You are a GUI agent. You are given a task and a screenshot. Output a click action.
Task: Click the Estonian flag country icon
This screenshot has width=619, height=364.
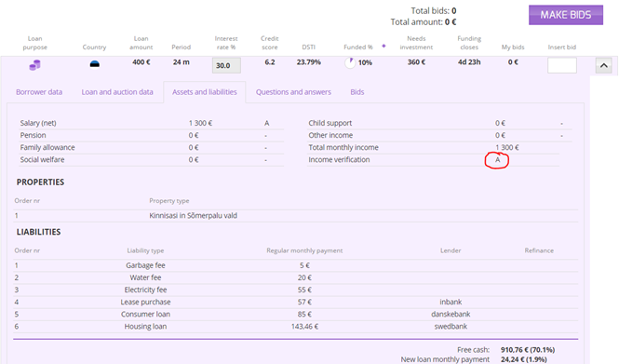click(x=94, y=64)
